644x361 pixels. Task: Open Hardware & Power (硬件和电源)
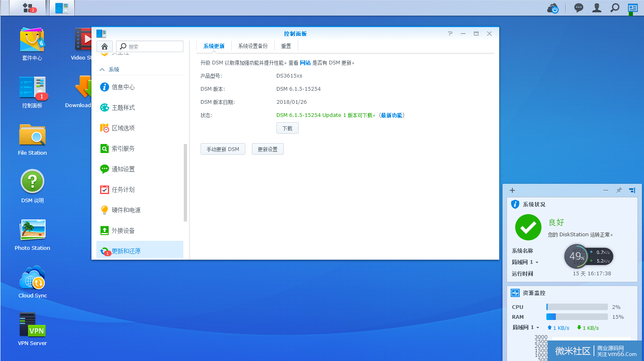coord(140,210)
